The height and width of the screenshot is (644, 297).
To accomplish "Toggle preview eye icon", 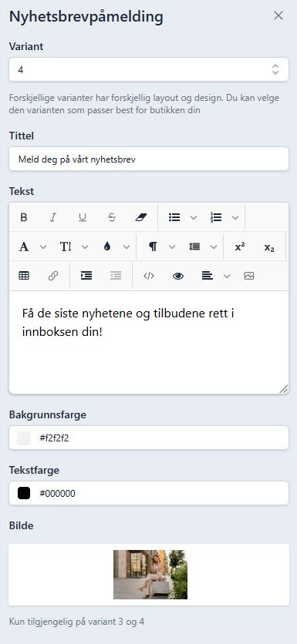I will coord(178,276).
